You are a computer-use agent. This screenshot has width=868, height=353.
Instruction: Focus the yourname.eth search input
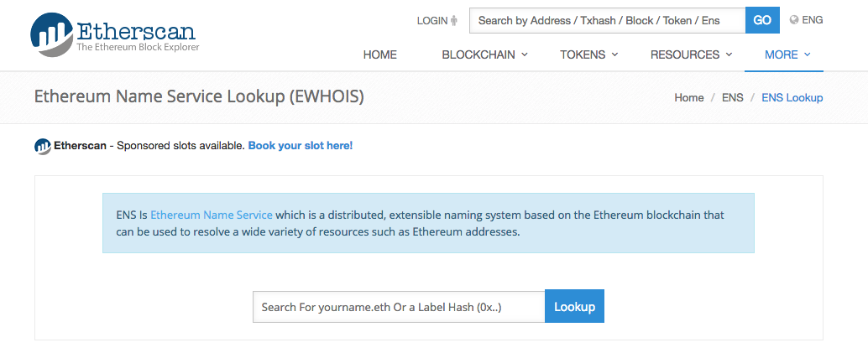point(399,307)
